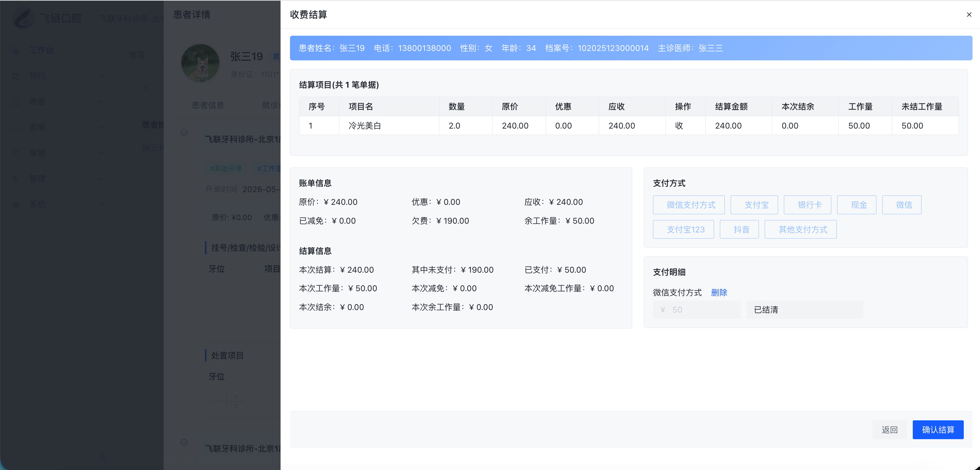
Task: Open patient avatar photo of 张三19
Action: coord(200,63)
